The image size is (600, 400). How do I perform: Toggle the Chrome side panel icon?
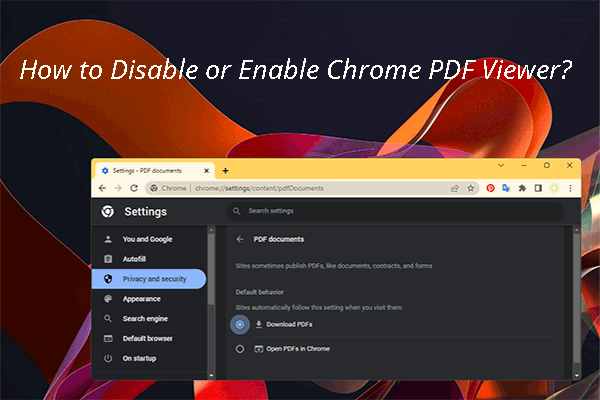[x=538, y=188]
